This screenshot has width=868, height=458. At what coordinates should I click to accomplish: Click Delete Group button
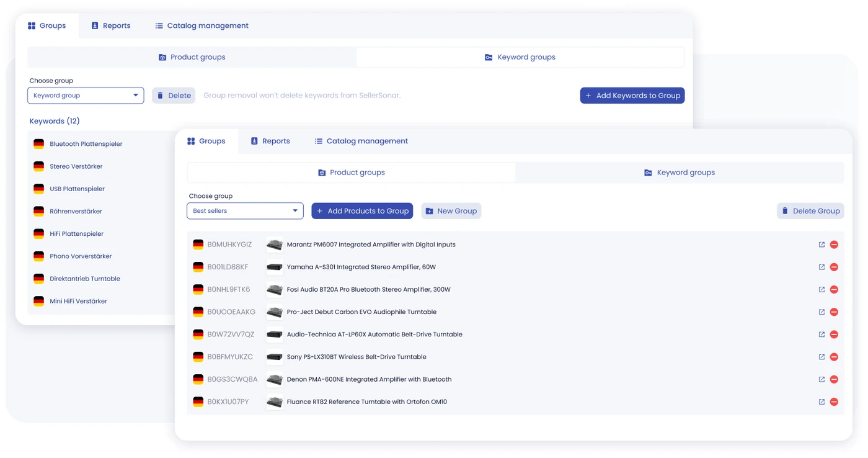pyautogui.click(x=810, y=211)
